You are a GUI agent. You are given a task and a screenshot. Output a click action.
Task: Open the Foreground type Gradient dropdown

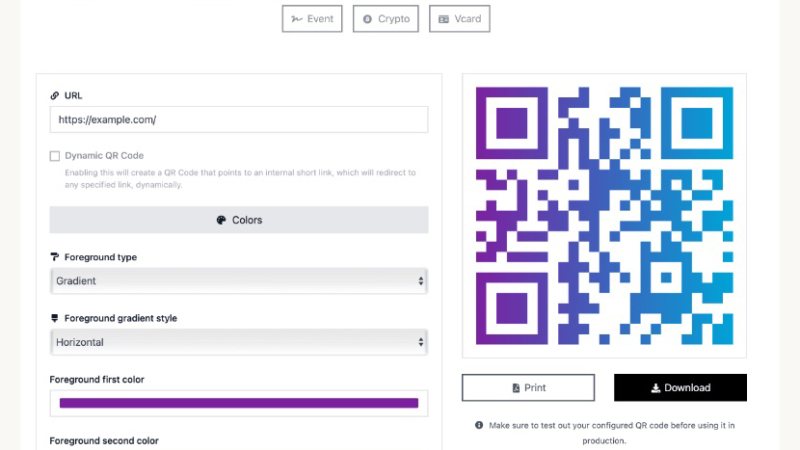tap(239, 281)
